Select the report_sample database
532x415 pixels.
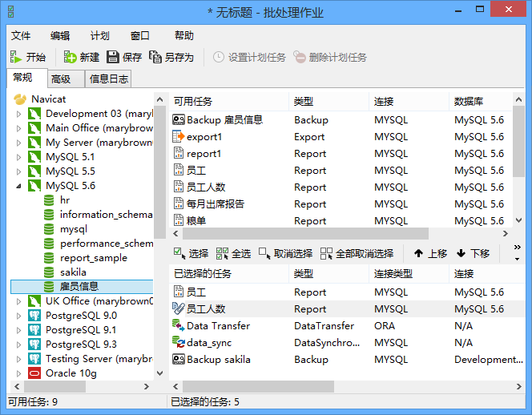click(x=94, y=258)
